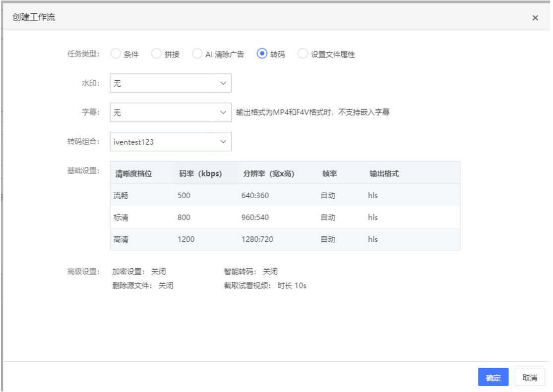Click the 800 bitrate cell
The height and width of the screenshot is (392, 553).
point(184,218)
